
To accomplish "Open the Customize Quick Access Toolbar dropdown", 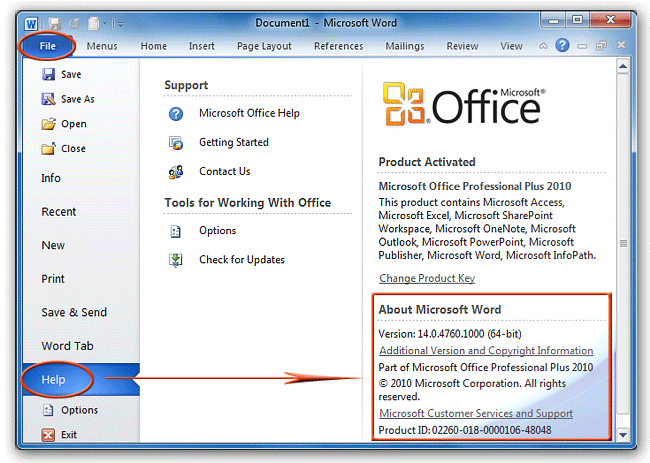I will [x=121, y=24].
